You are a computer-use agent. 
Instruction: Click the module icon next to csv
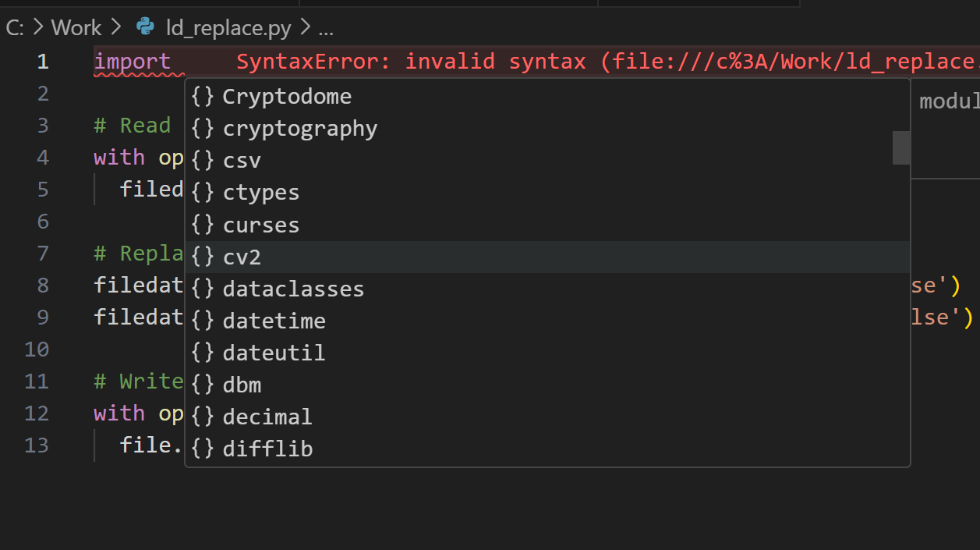pyautogui.click(x=203, y=161)
